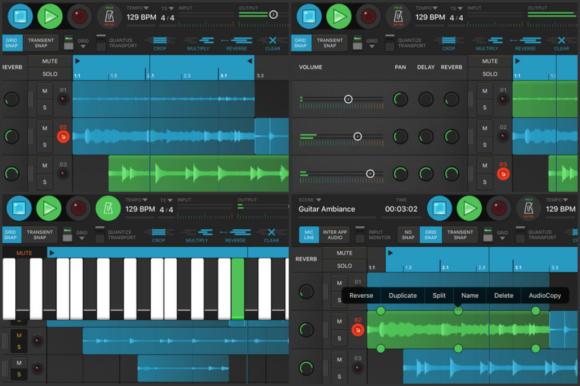Open the GRID dropdown in Guitar Ambiance screenshot
The image size is (580, 386).
pos(502,235)
